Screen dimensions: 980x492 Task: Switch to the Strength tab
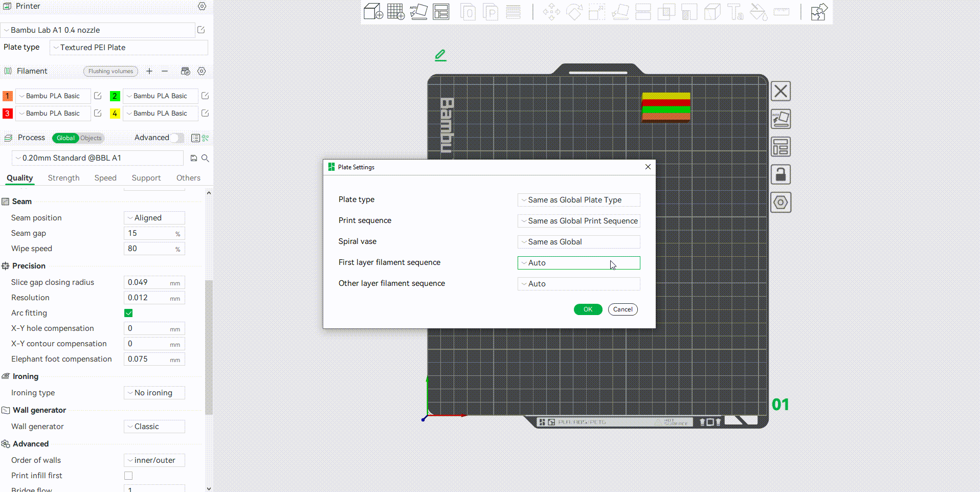point(63,178)
